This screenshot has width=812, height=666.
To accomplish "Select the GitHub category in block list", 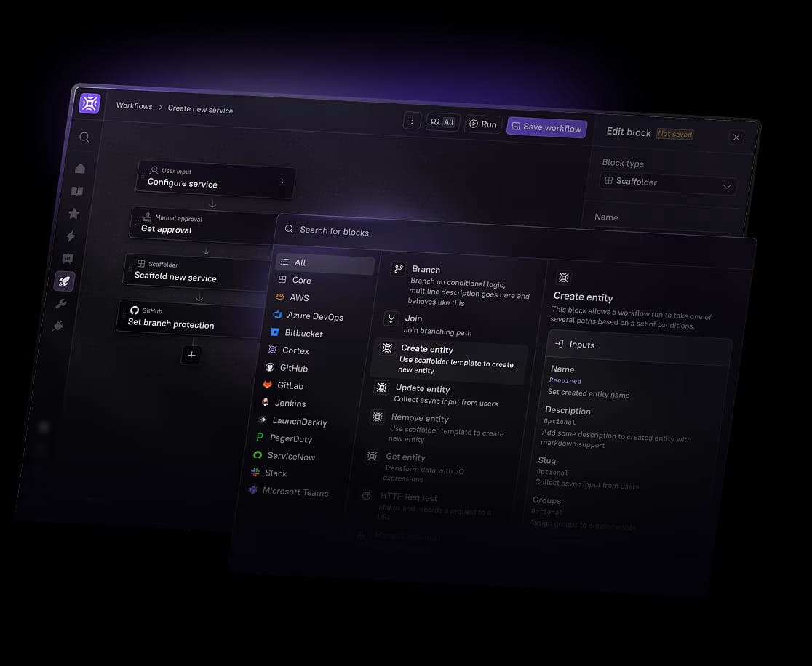I will pyautogui.click(x=293, y=369).
